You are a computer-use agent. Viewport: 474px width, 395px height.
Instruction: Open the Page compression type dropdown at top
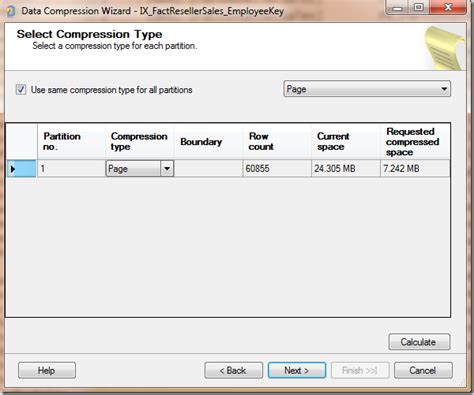[x=367, y=89]
